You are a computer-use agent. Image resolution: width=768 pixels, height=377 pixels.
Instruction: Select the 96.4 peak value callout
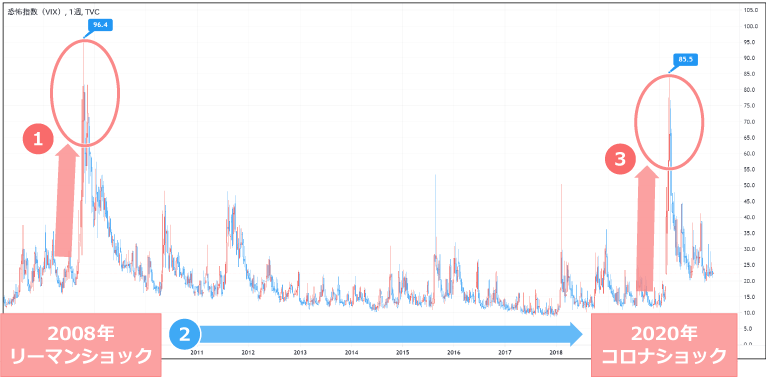[99, 25]
